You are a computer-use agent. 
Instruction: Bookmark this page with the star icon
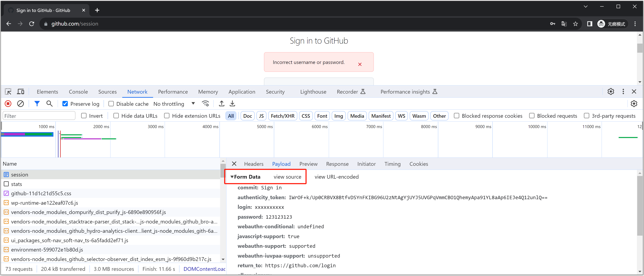click(x=576, y=24)
